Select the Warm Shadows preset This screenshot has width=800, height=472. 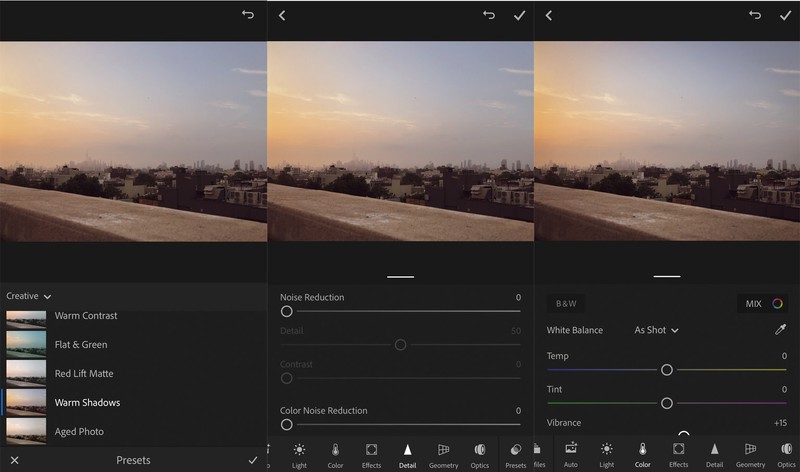87,403
